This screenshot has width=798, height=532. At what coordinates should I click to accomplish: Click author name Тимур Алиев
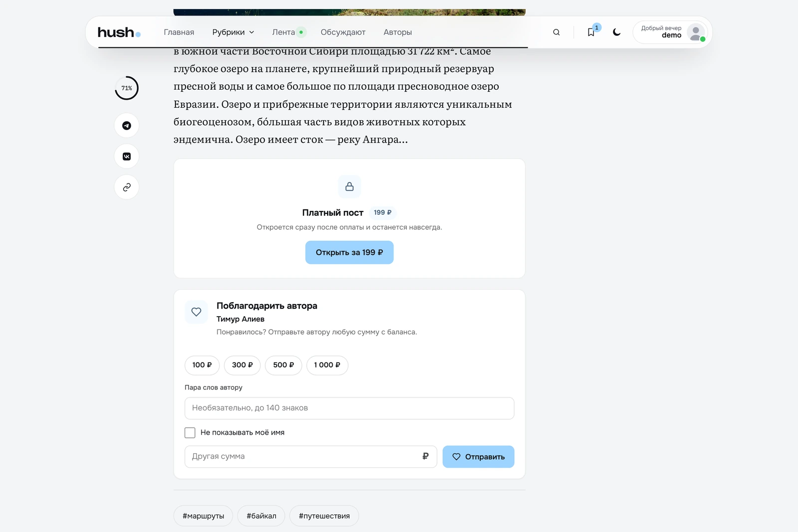tap(240, 319)
